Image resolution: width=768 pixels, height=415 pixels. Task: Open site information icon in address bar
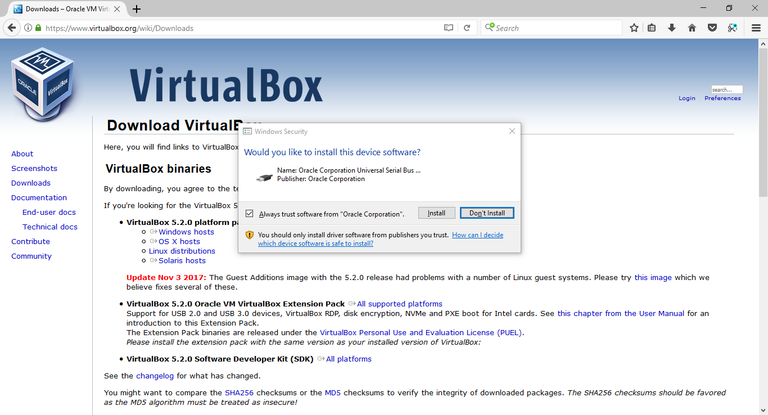click(x=28, y=28)
